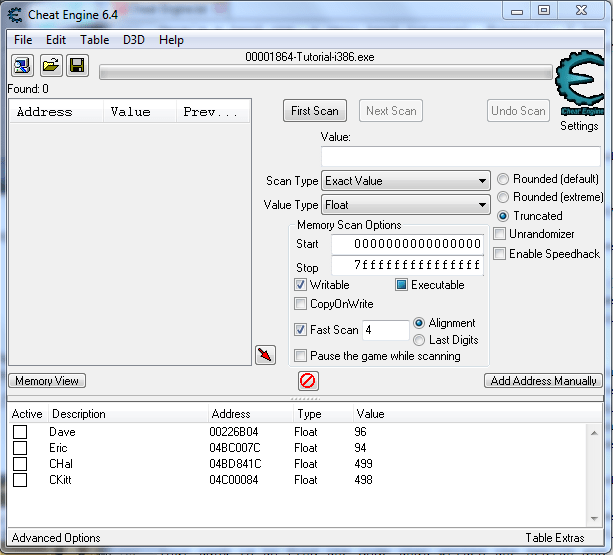Click the floppy disk save icon
Viewport: 613px width, 555px height.
point(77,65)
